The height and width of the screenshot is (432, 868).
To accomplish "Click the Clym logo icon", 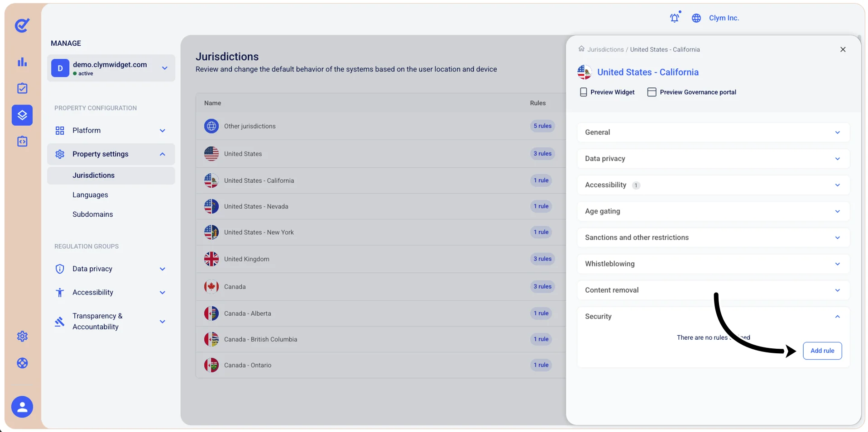I will (22, 25).
